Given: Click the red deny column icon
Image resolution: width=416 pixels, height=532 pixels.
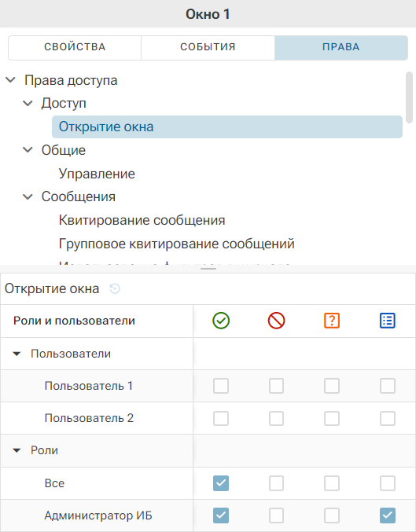Looking at the screenshot, I should tap(277, 321).
